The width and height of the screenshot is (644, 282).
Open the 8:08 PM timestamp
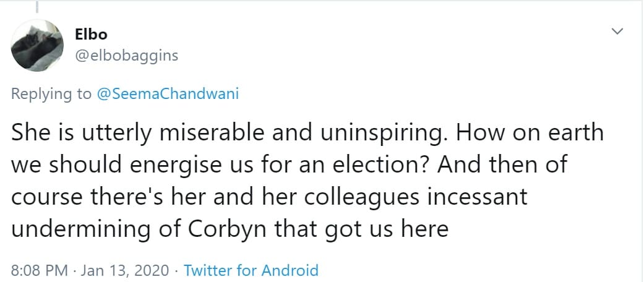(40, 270)
